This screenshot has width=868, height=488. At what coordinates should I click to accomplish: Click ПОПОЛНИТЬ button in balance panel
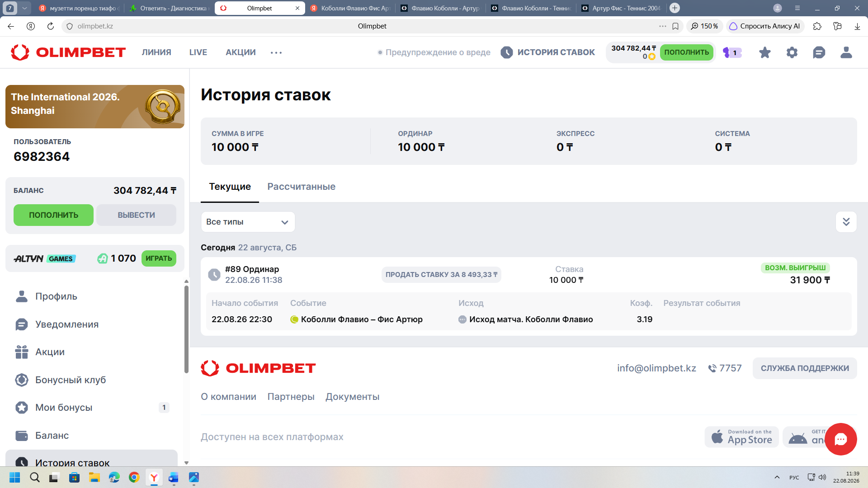click(x=53, y=215)
